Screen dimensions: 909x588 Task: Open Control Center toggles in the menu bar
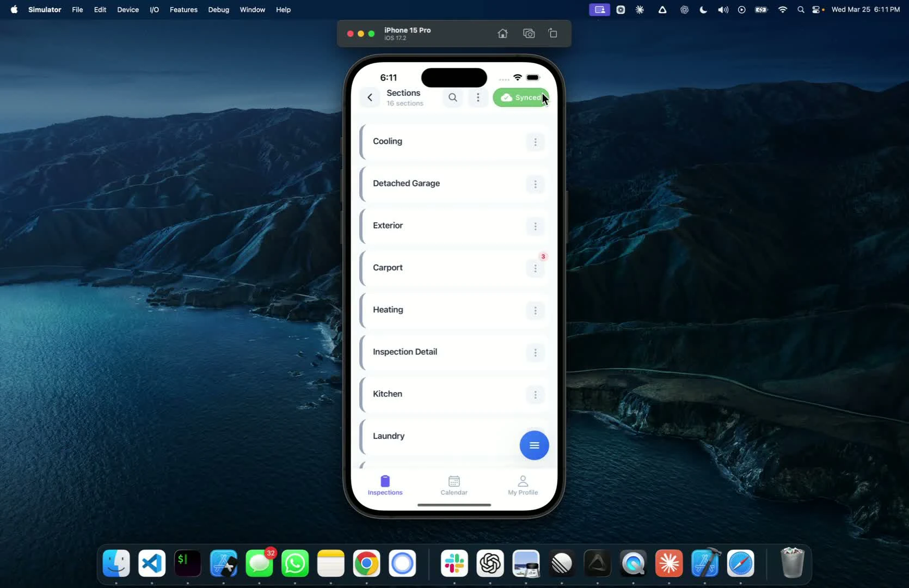coord(816,9)
